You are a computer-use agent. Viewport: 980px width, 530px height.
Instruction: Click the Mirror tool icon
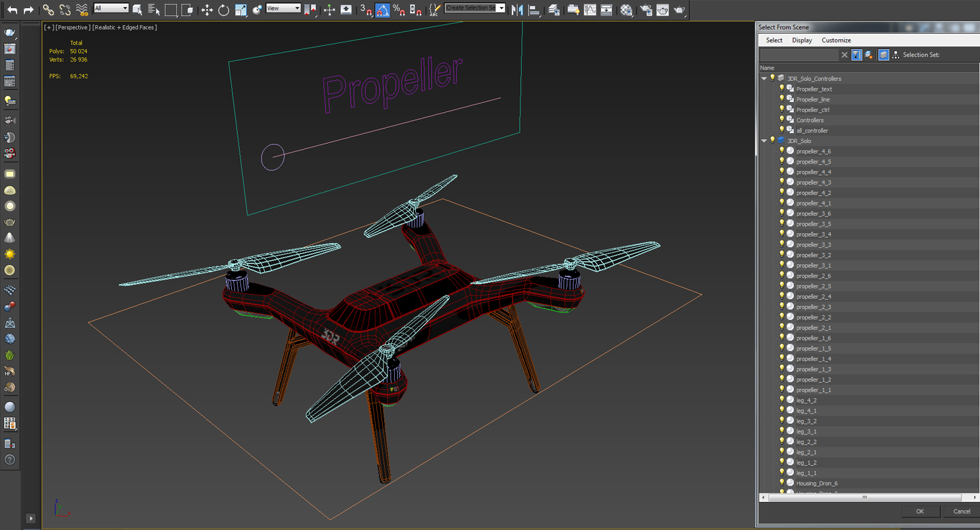pos(517,9)
